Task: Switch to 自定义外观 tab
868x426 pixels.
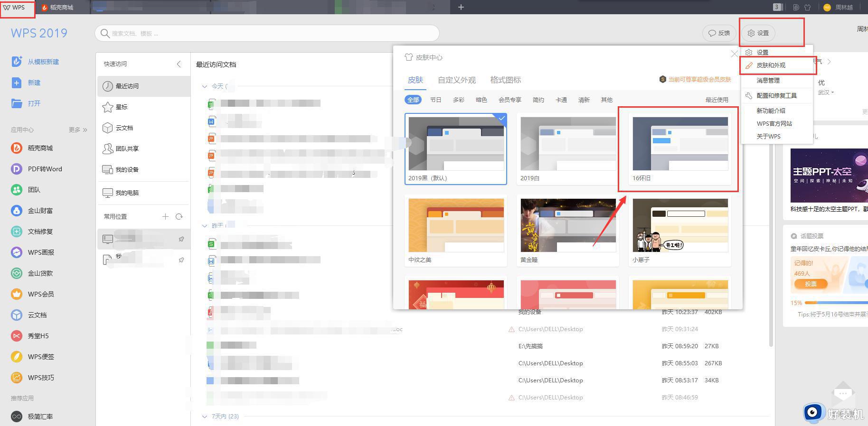Action: pos(457,80)
